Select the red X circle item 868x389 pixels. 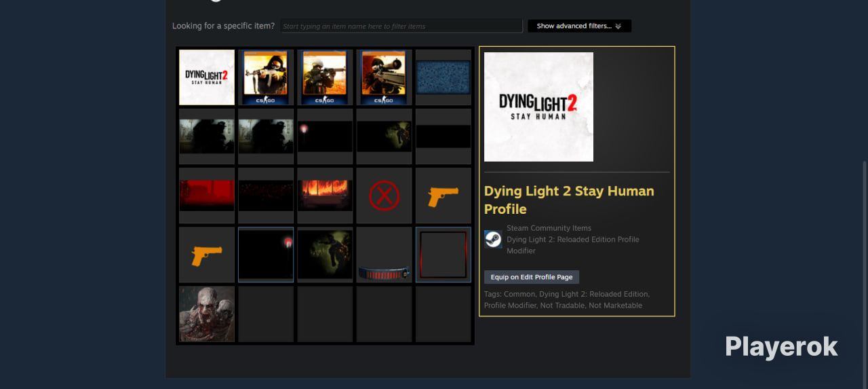(384, 196)
